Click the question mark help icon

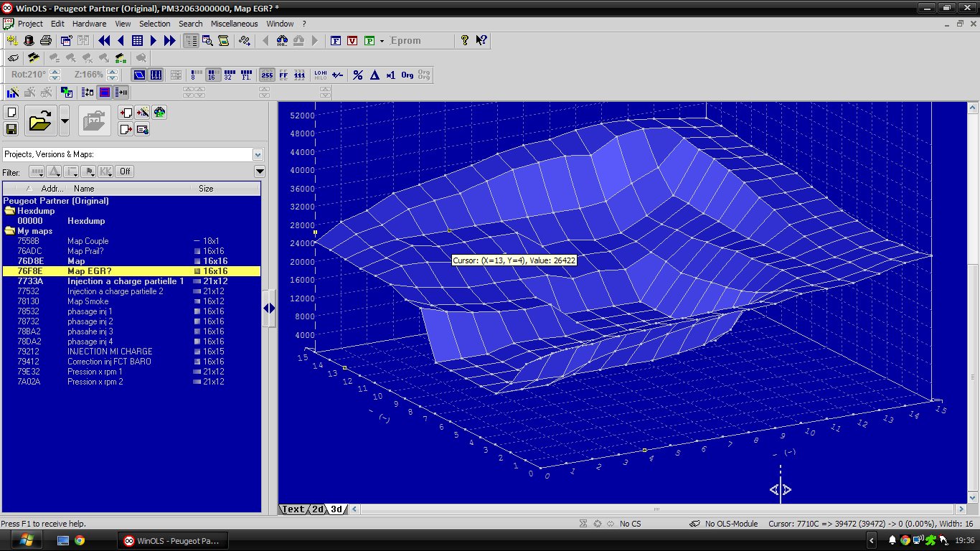pyautogui.click(x=465, y=41)
